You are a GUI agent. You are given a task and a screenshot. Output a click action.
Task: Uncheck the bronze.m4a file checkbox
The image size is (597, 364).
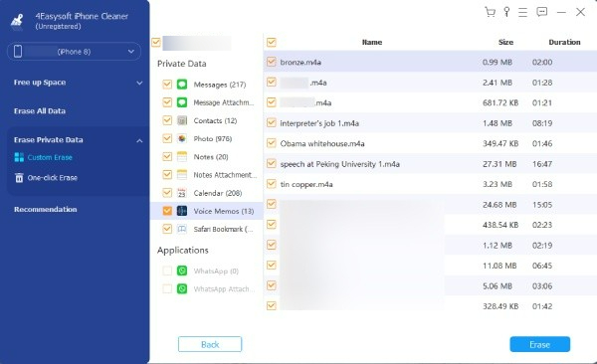(271, 62)
